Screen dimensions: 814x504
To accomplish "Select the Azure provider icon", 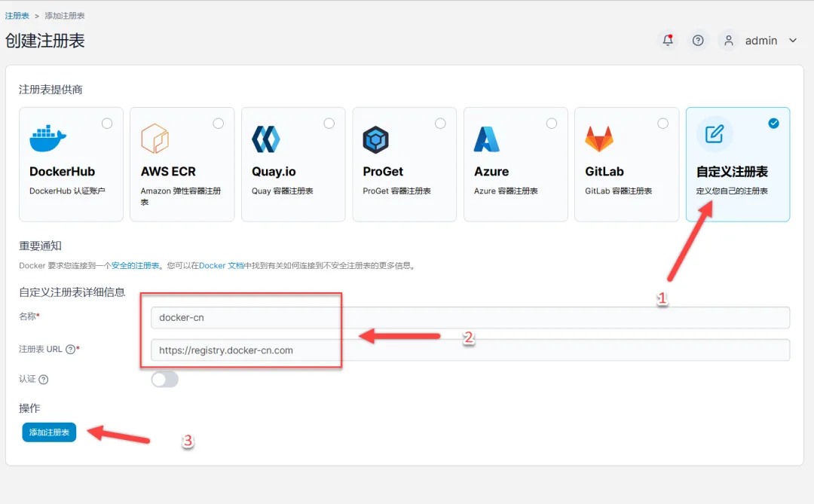I will [486, 139].
